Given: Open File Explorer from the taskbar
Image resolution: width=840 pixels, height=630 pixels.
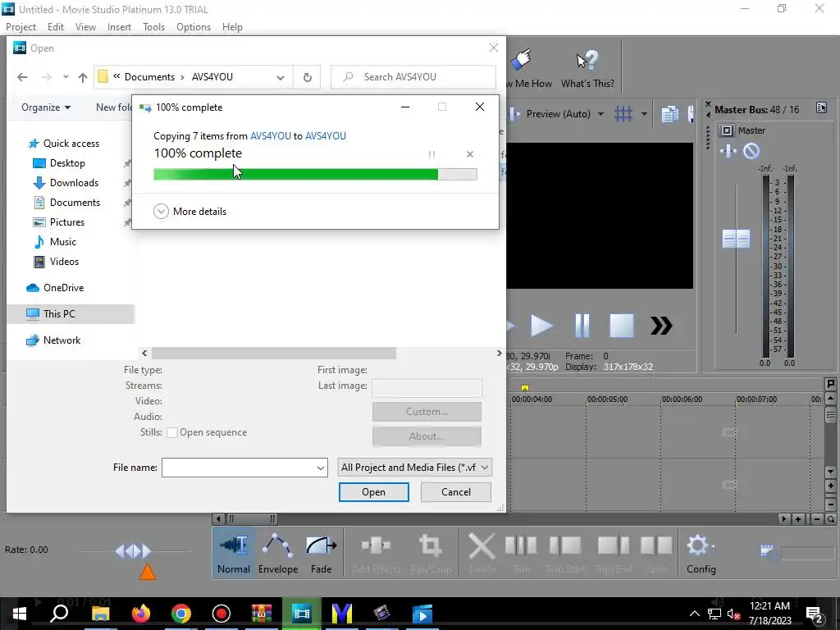Looking at the screenshot, I should pyautogui.click(x=100, y=614).
